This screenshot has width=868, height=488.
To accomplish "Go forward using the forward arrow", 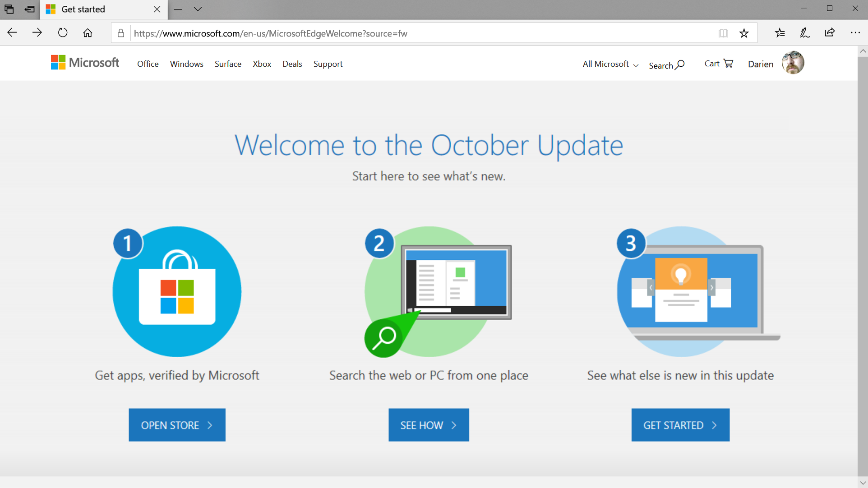I will [x=37, y=32].
